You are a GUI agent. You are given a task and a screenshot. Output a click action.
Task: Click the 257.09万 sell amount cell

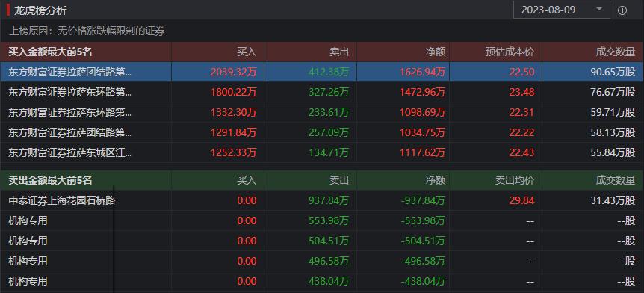point(329,132)
